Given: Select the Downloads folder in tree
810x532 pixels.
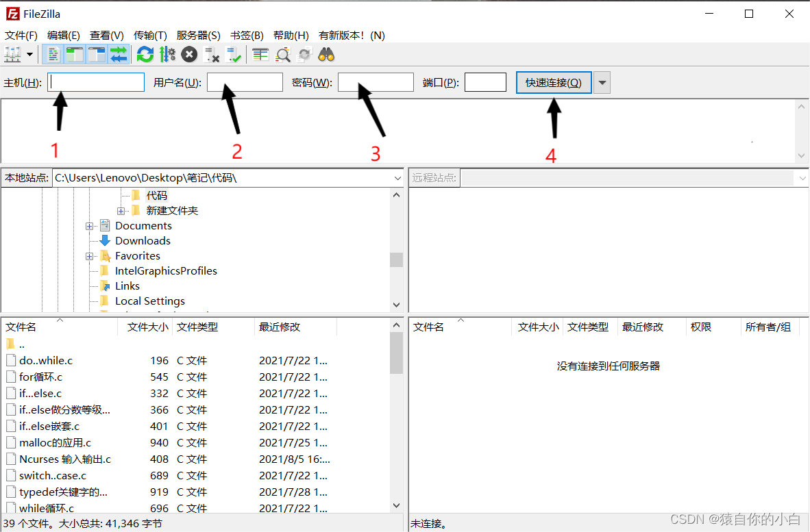Looking at the screenshot, I should click(x=143, y=241).
